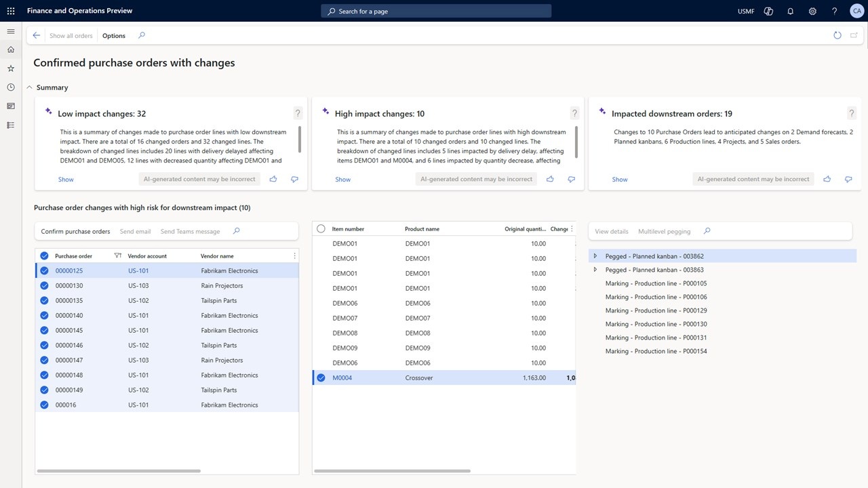
Task: Click Confirm purchase orders
Action: coord(75,231)
